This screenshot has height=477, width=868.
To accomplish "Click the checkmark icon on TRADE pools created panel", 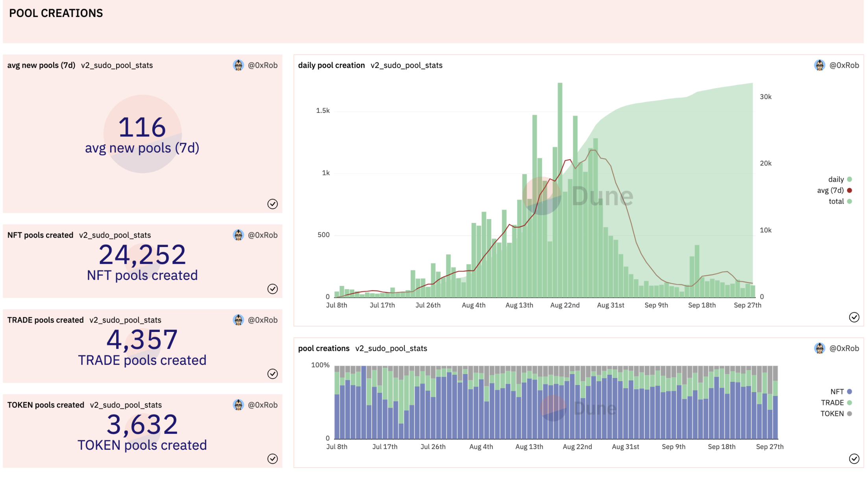I will (272, 374).
